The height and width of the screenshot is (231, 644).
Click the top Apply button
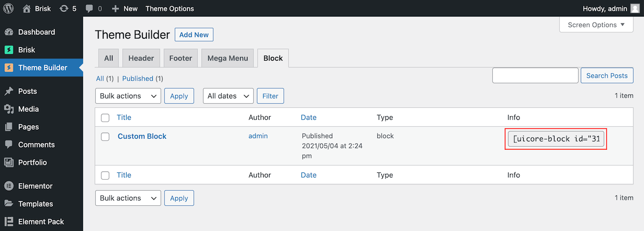pos(179,96)
